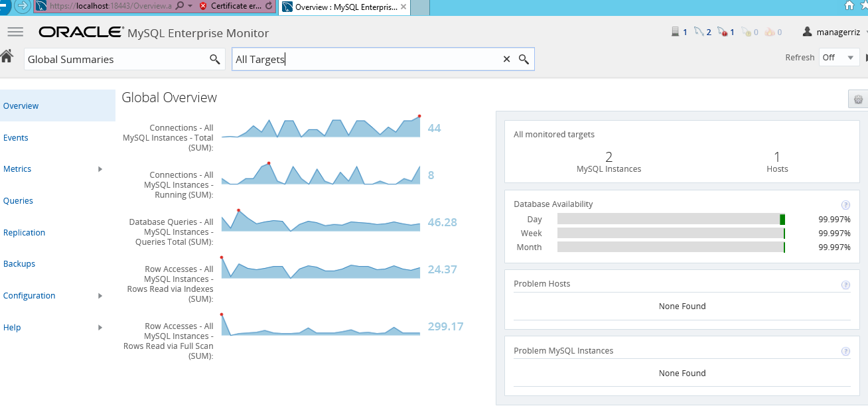Open the address bar search dropdown arrow
This screenshot has width=868, height=406.
pos(190,6)
